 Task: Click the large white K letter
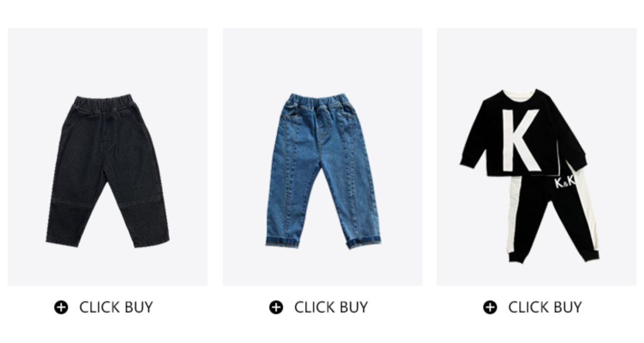(x=519, y=140)
